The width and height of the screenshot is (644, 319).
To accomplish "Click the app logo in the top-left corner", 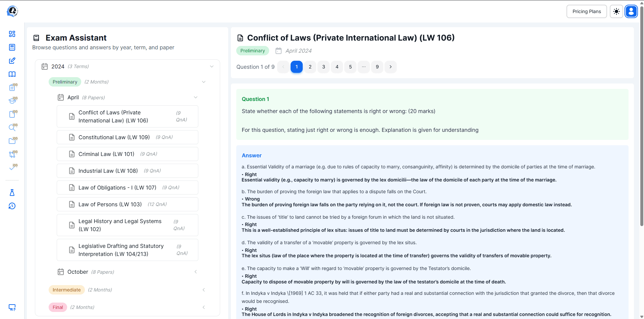I will 12,11.
